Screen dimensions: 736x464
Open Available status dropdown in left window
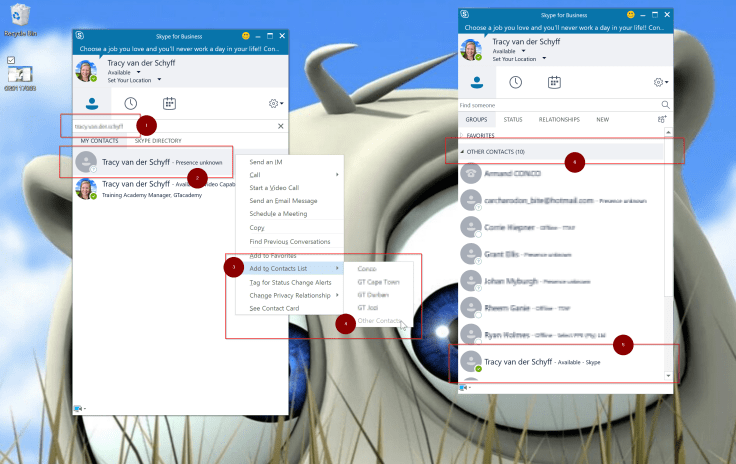pos(139,72)
